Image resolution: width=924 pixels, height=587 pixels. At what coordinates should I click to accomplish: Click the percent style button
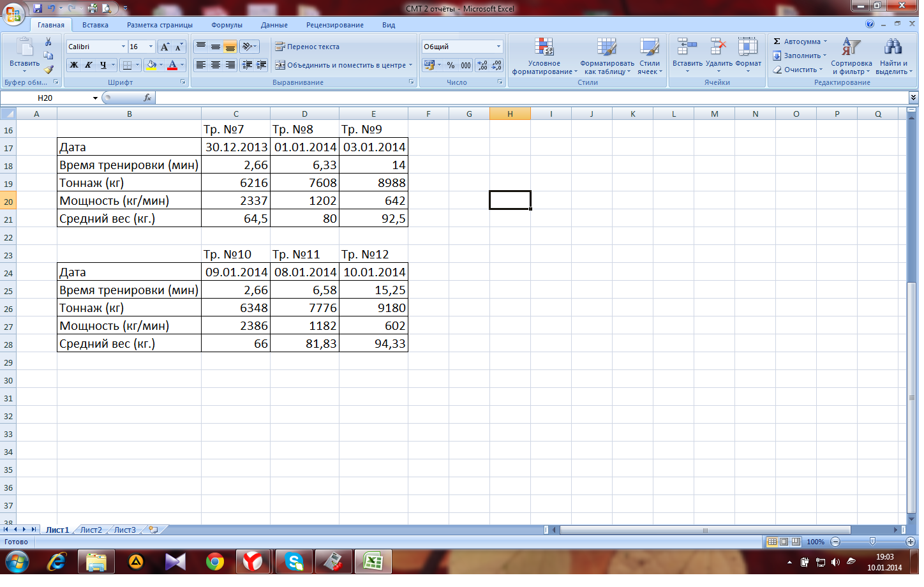tap(451, 65)
